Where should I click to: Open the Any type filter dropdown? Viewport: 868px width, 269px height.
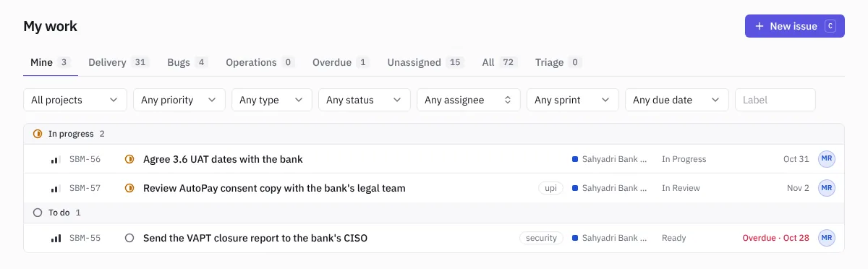coord(272,100)
